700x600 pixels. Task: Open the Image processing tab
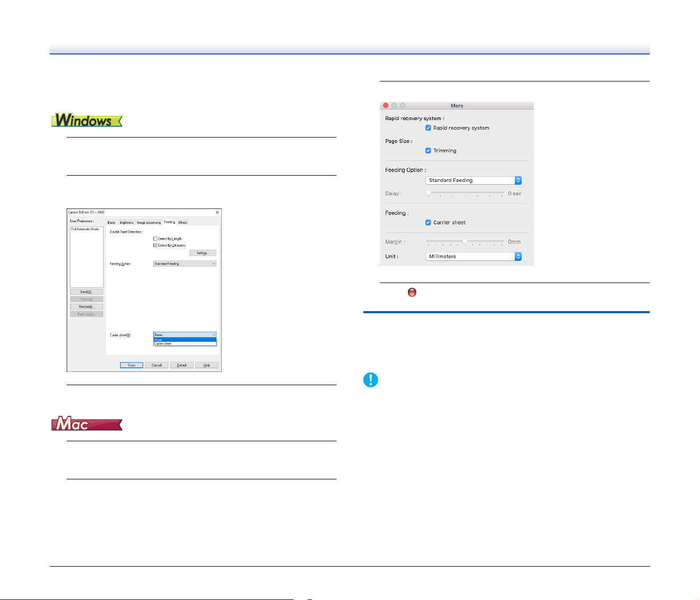pos(149,222)
